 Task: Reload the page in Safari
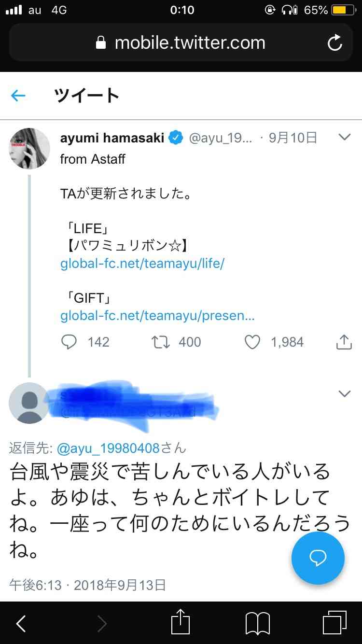(x=335, y=42)
